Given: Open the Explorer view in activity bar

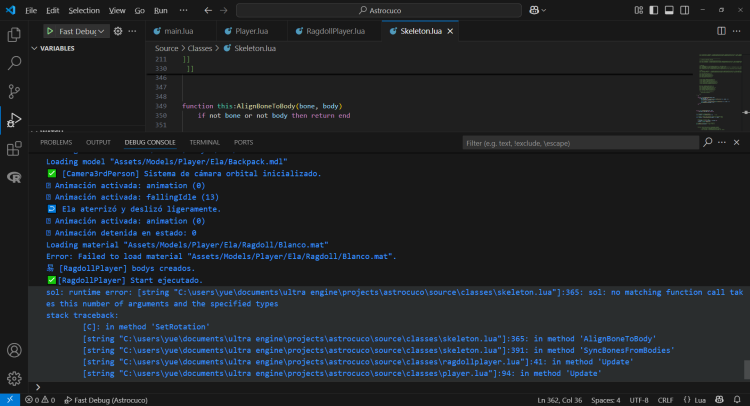Looking at the screenshot, I should point(14,35).
